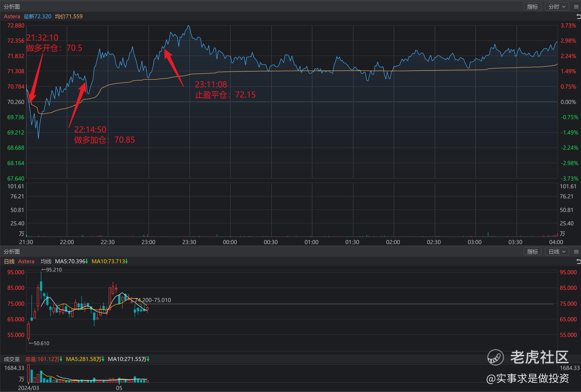Image resolution: width=581 pixels, height=392 pixels.
Task: Select the upper 分析图 panel title
Action: click(x=12, y=7)
